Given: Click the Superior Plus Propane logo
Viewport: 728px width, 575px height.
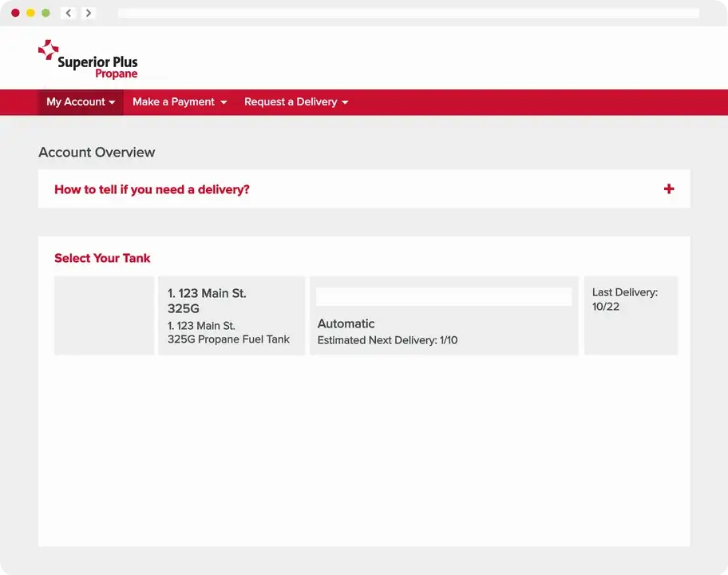Looking at the screenshot, I should coord(88,59).
